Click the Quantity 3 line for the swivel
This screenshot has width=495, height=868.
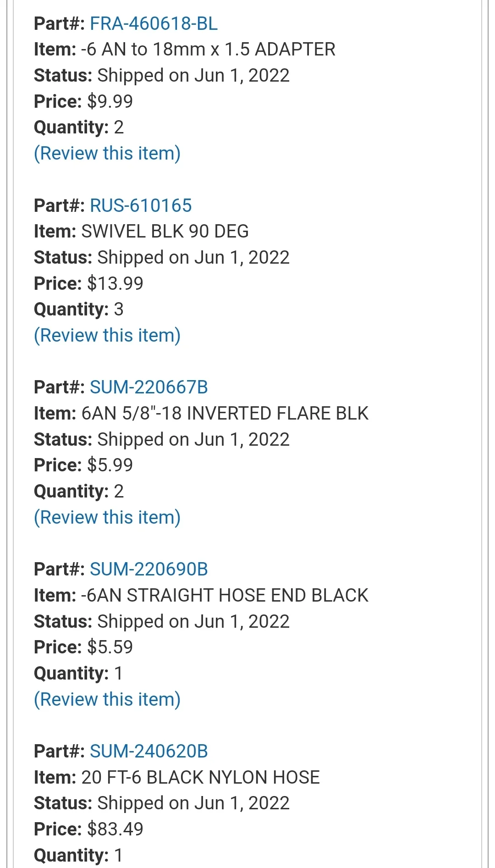pyautogui.click(x=79, y=310)
